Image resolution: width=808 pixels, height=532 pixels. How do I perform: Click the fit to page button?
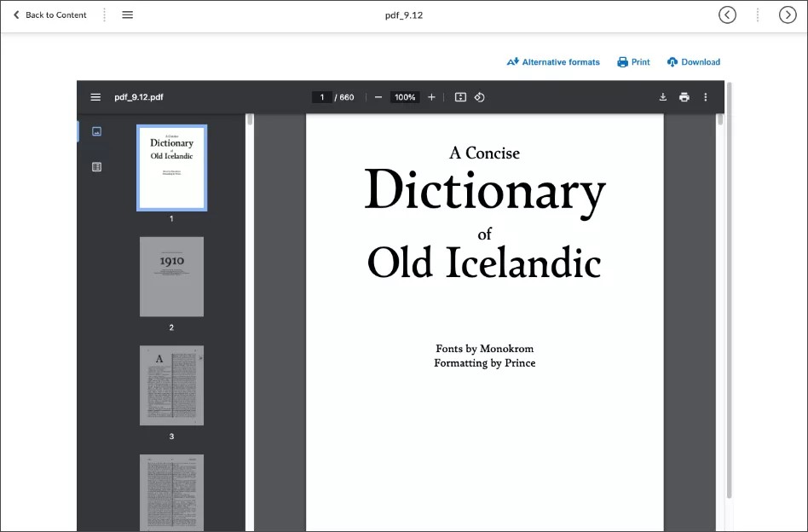pyautogui.click(x=460, y=97)
